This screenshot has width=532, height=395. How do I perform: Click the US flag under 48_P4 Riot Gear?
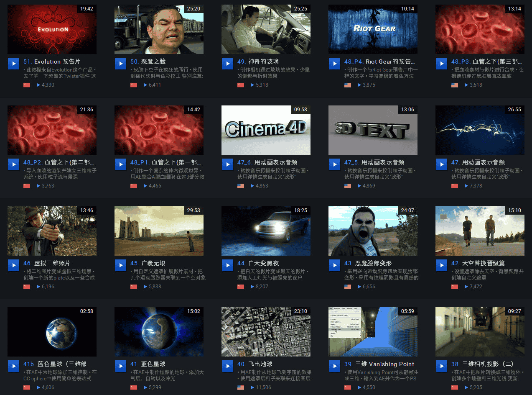click(x=348, y=85)
